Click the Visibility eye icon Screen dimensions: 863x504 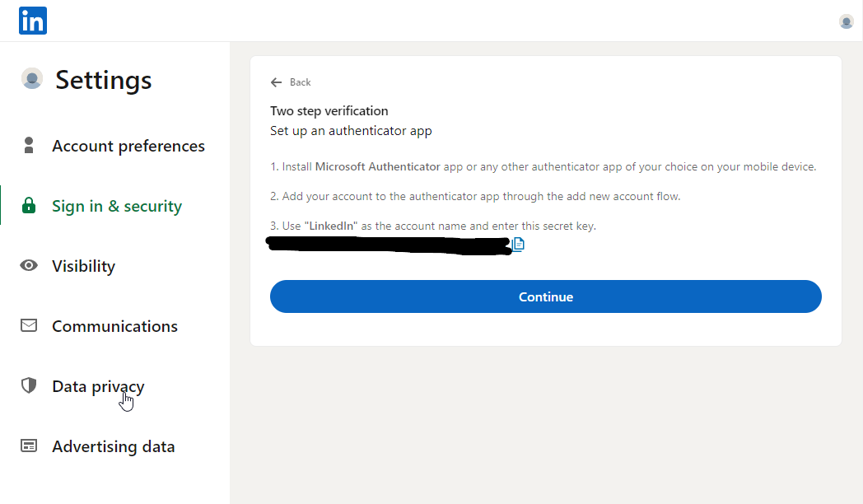click(29, 266)
